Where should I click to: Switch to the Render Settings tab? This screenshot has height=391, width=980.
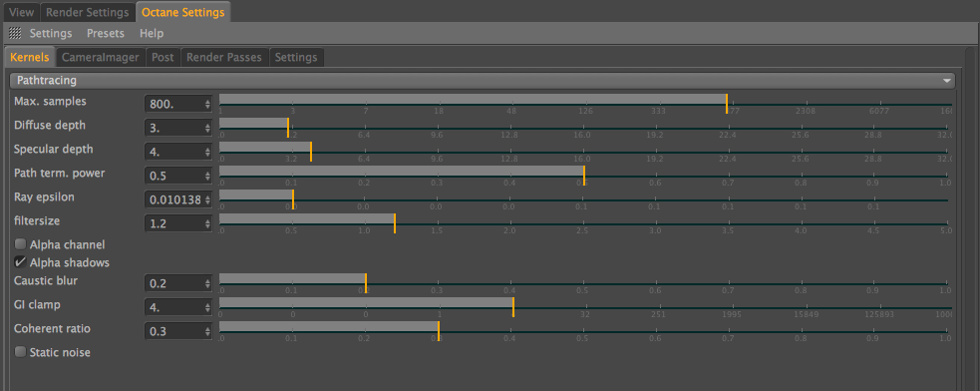88,12
